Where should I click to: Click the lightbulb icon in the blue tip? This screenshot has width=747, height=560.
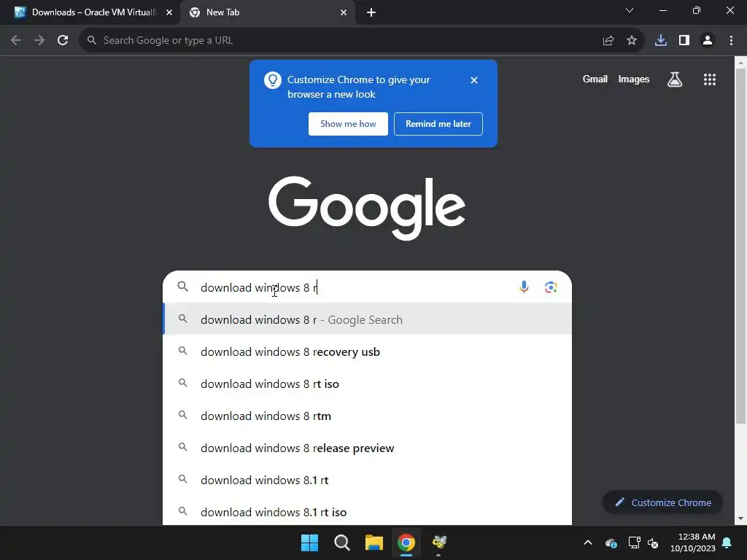point(273,80)
